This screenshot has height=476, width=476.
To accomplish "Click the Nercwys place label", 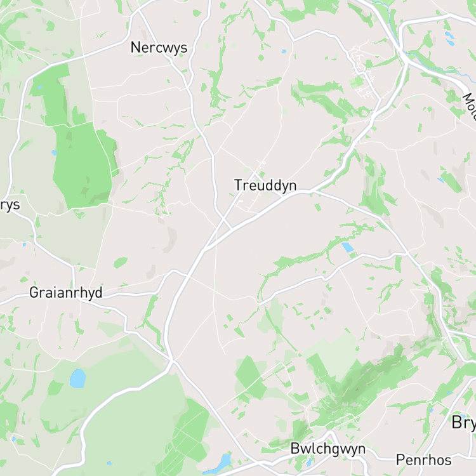I will click(x=159, y=48).
